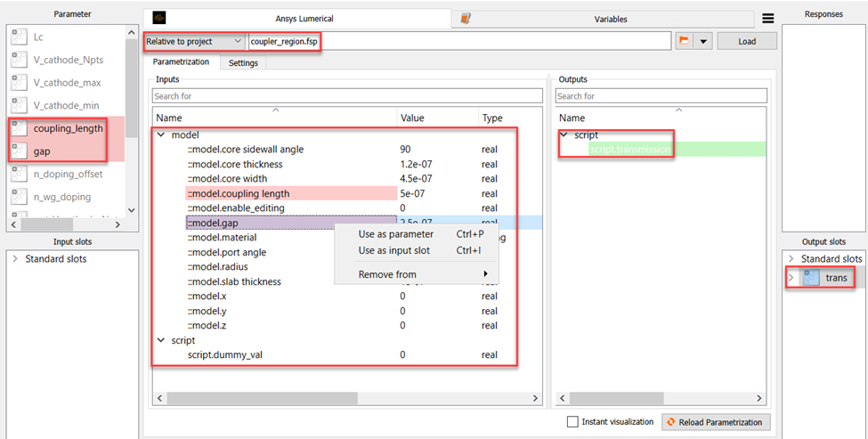The width and height of the screenshot is (868, 439).
Task: Click the Ansys Lumerical logo icon
Action: tap(158, 19)
